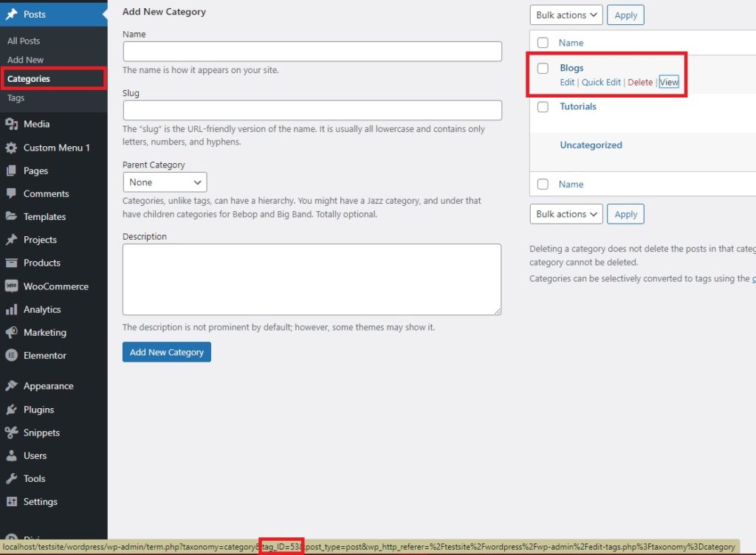
Task: Sort by Name column header at top
Action: point(571,43)
